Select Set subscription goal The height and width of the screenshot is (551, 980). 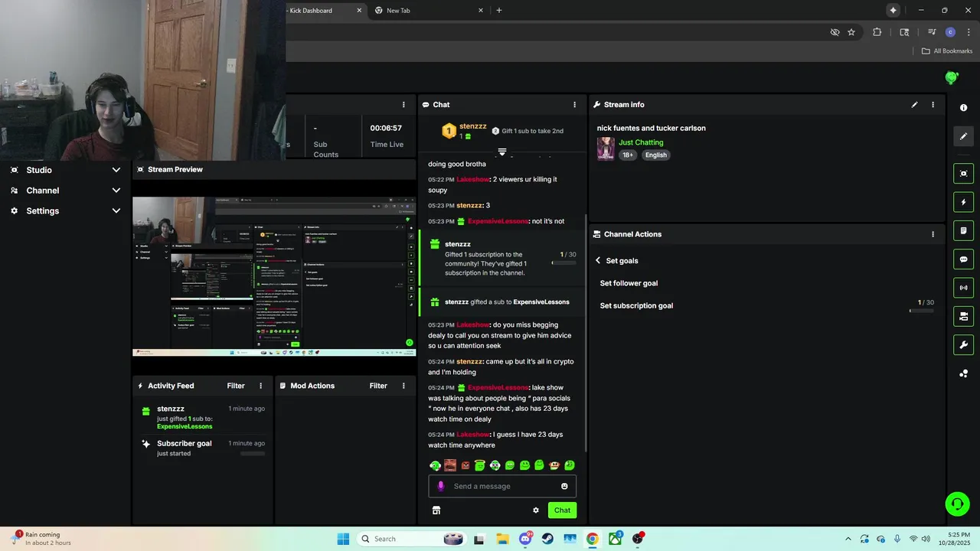(x=636, y=305)
